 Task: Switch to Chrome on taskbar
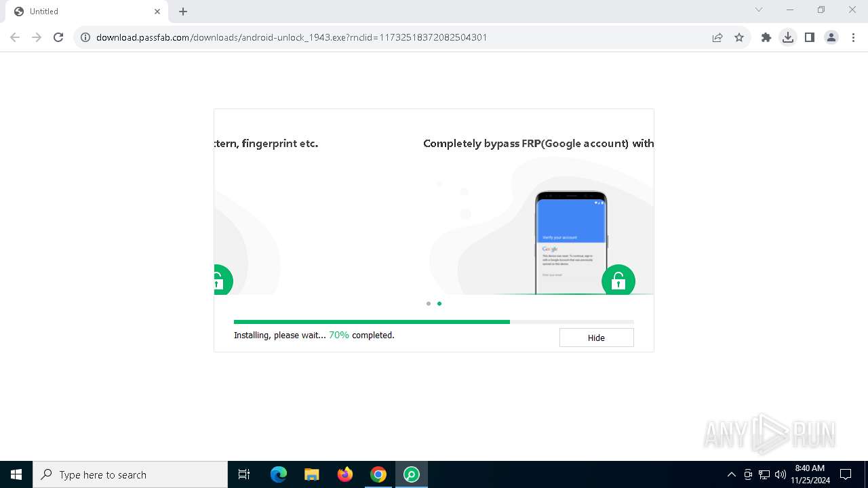point(378,474)
